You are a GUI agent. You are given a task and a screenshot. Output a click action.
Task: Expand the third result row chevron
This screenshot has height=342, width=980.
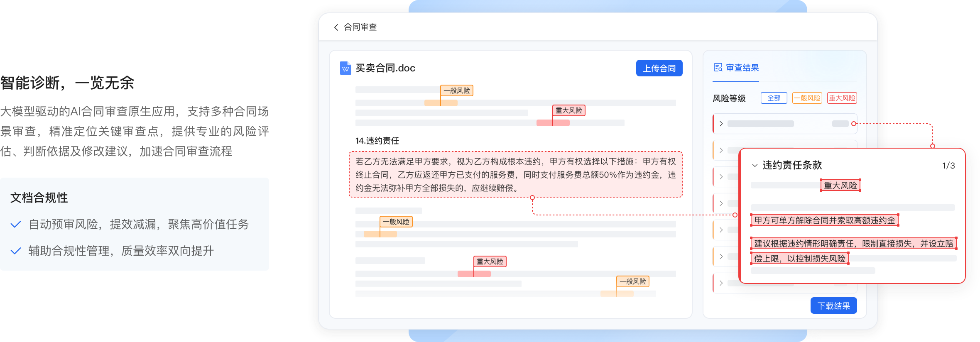pyautogui.click(x=721, y=177)
